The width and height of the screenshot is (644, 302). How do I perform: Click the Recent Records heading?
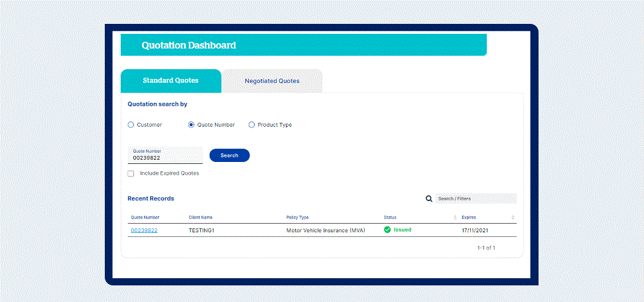[x=151, y=198]
